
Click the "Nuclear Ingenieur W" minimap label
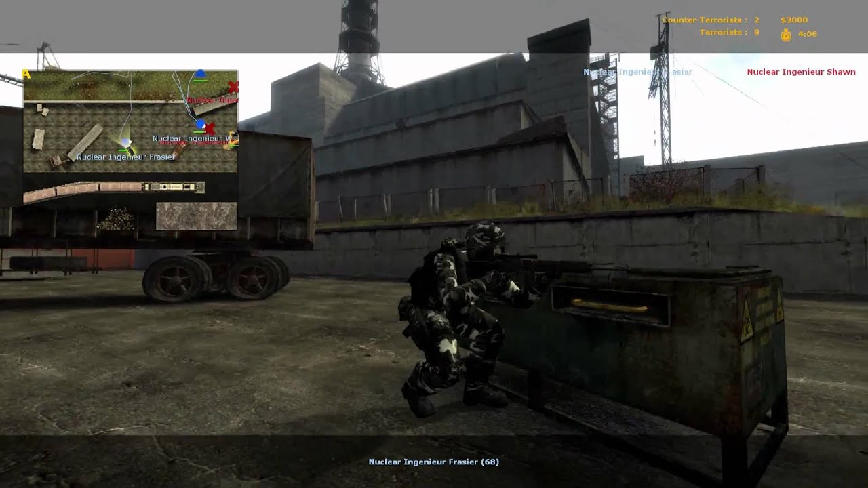pyautogui.click(x=193, y=138)
